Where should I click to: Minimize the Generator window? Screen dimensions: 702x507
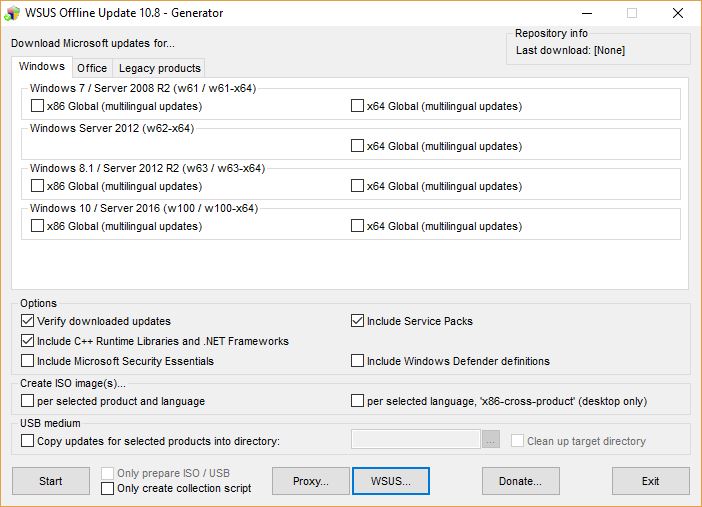click(x=587, y=13)
